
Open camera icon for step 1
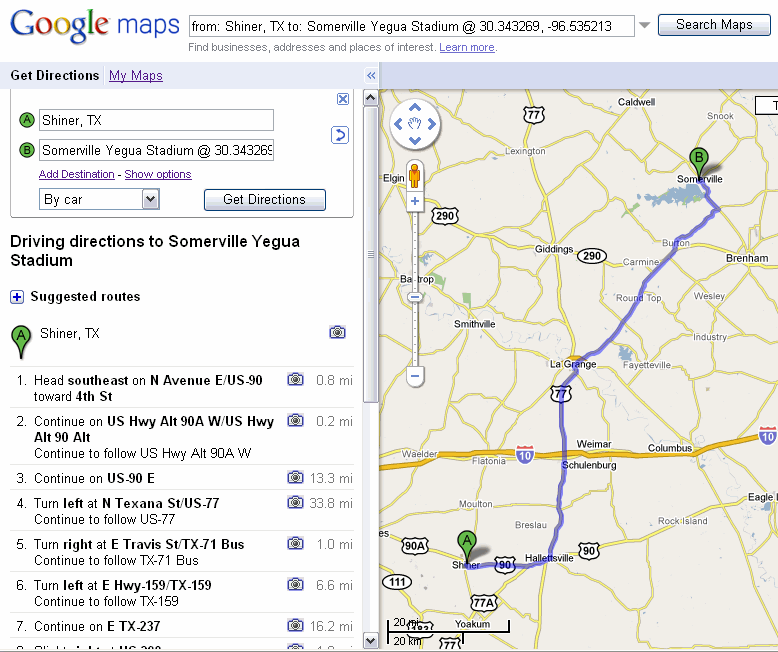pos(295,380)
